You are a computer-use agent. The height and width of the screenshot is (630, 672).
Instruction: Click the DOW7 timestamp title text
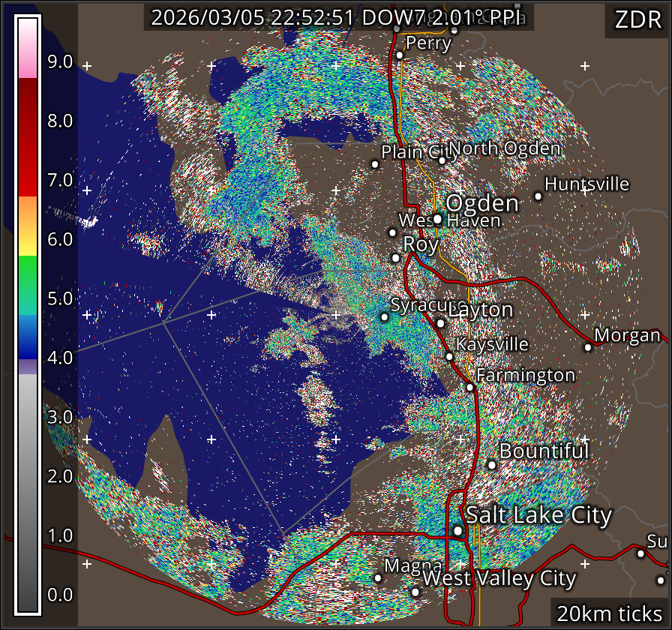point(337,18)
